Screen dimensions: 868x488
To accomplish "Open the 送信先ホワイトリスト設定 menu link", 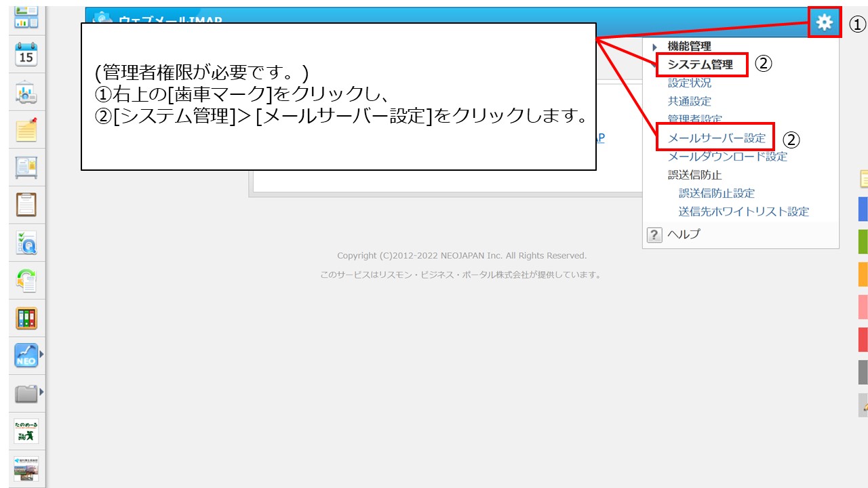I will pyautogui.click(x=744, y=211).
